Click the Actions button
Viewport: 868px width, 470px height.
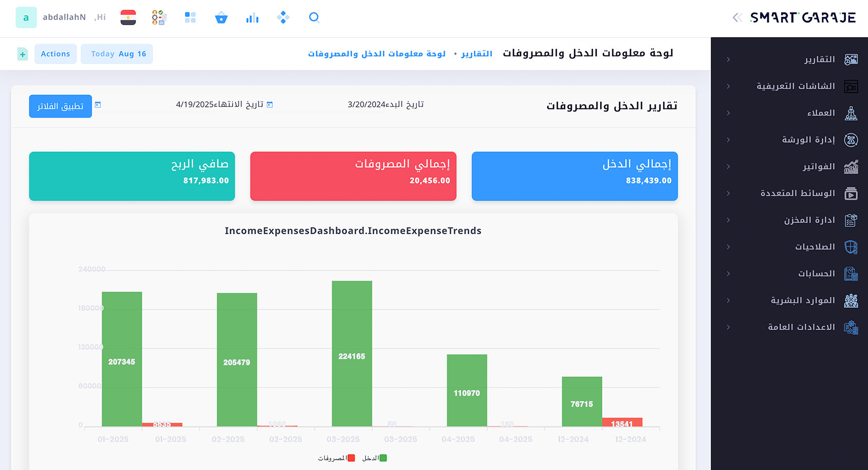(56, 54)
